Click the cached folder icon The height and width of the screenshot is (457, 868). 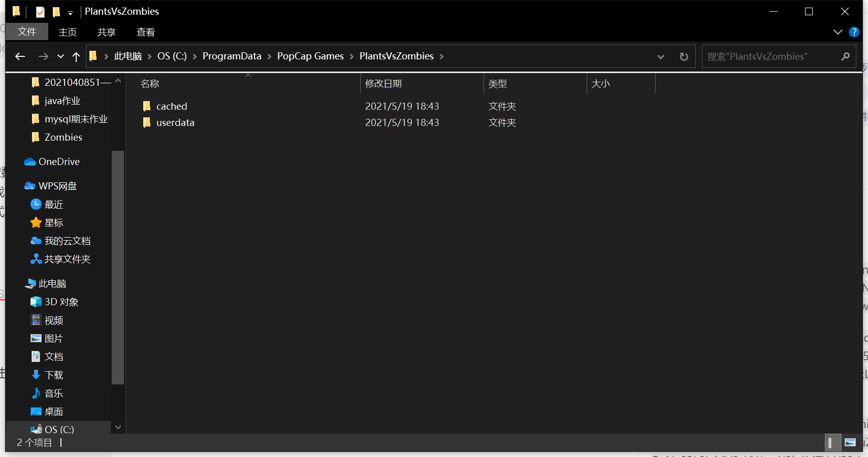coord(147,106)
